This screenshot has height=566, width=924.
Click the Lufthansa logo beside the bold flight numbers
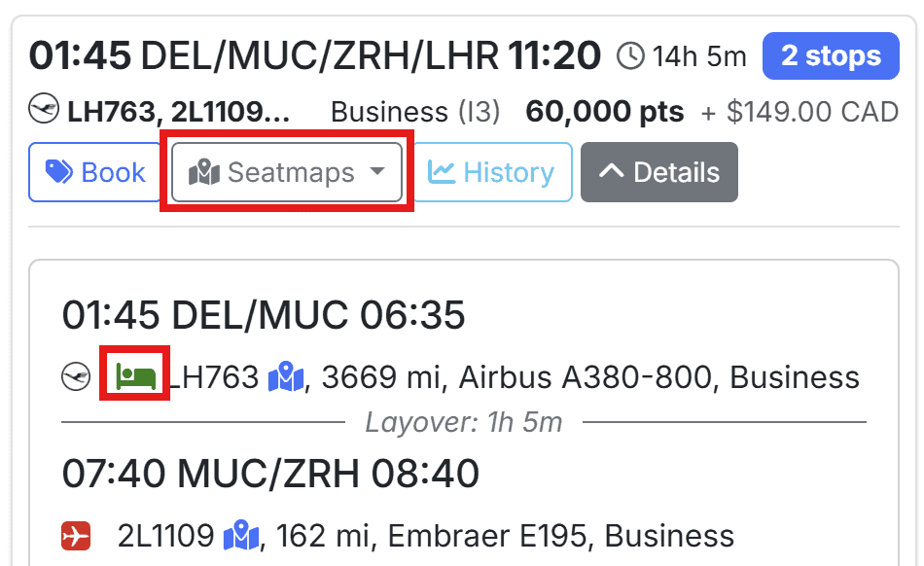point(44,113)
